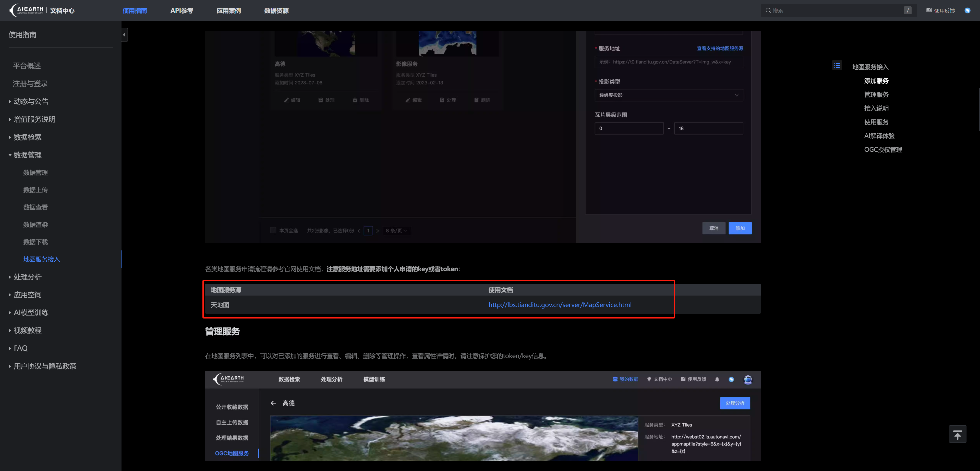Screen dimensions: 980x471
Task: Click the 影像服务 map thumbnail
Action: (447, 43)
